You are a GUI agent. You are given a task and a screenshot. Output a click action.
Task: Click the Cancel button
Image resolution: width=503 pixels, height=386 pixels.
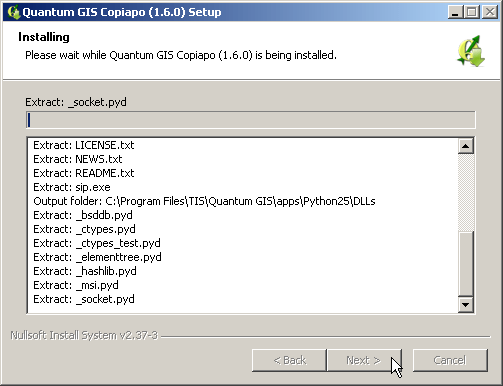tap(450, 360)
